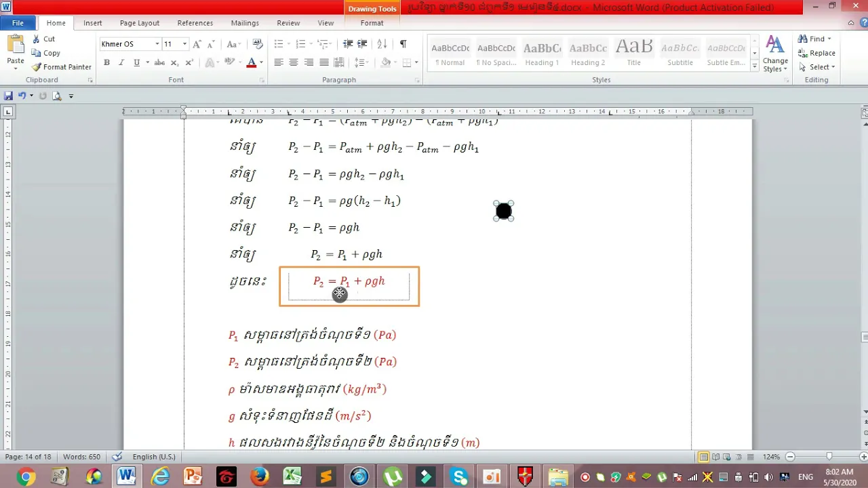Click the Grow Font icon

[x=197, y=44]
